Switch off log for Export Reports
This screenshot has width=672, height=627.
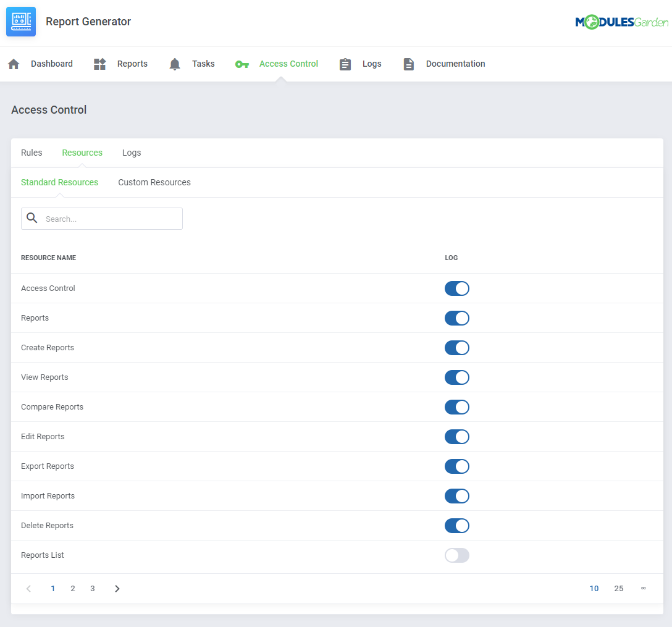[457, 466]
